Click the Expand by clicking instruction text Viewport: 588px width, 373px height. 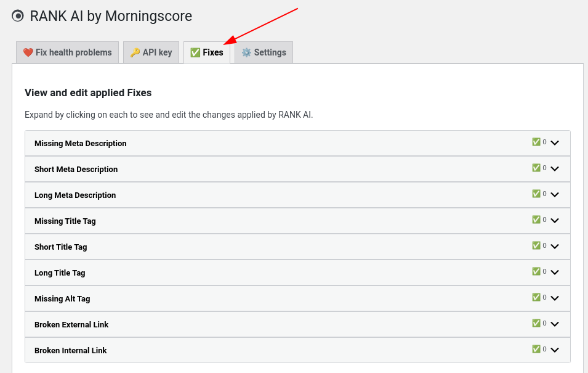(169, 115)
